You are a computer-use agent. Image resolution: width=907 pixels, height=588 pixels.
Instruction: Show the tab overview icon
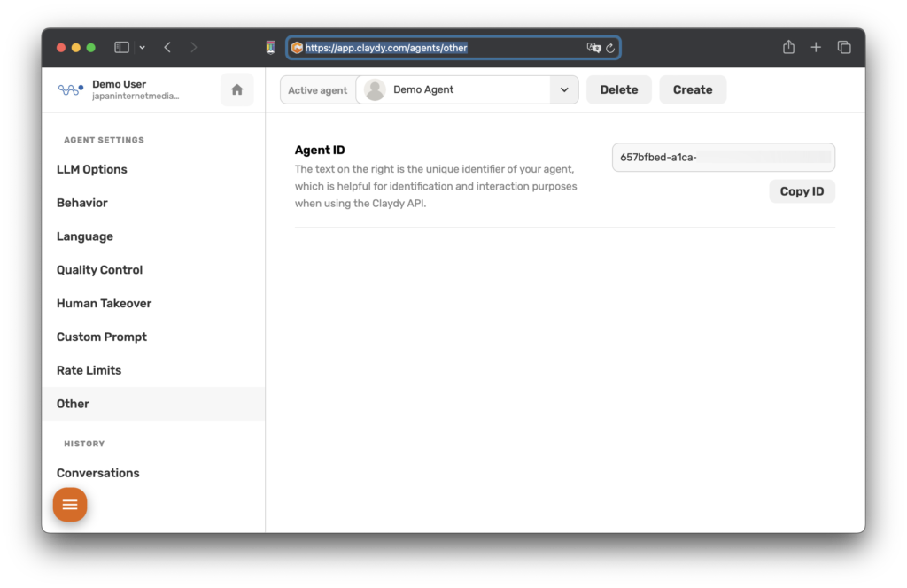(x=844, y=47)
